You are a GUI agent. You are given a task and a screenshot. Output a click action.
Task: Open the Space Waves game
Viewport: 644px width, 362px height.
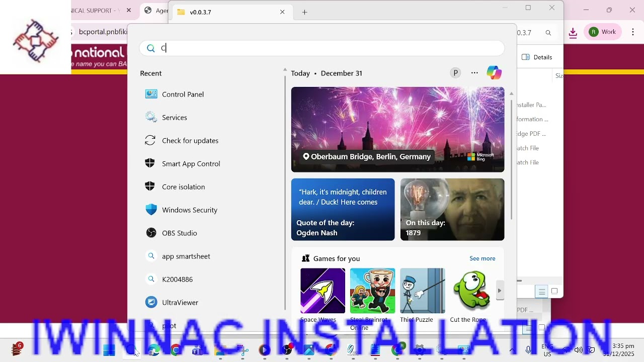(x=323, y=296)
